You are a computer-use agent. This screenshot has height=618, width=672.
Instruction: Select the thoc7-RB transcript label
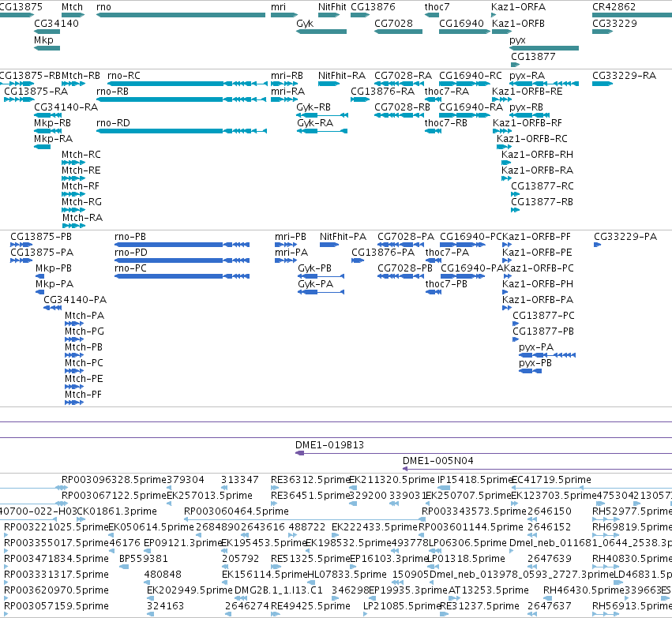coord(445,123)
